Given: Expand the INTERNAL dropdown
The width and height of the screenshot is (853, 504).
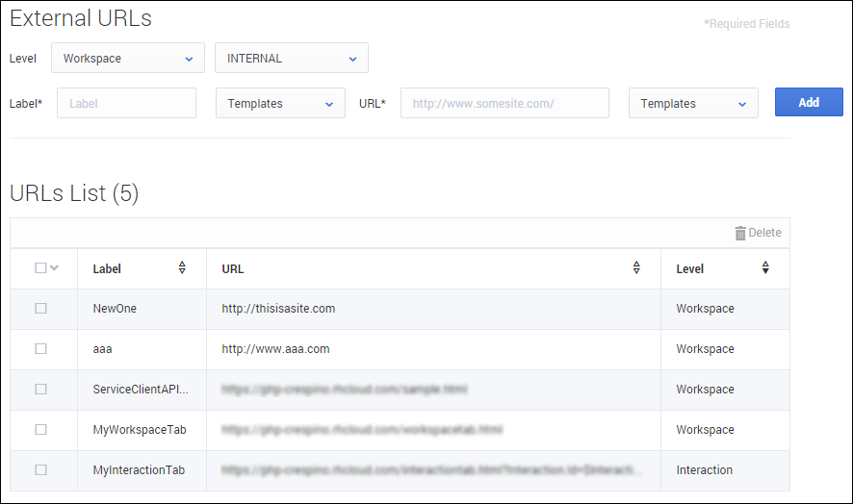Looking at the screenshot, I should [292, 59].
